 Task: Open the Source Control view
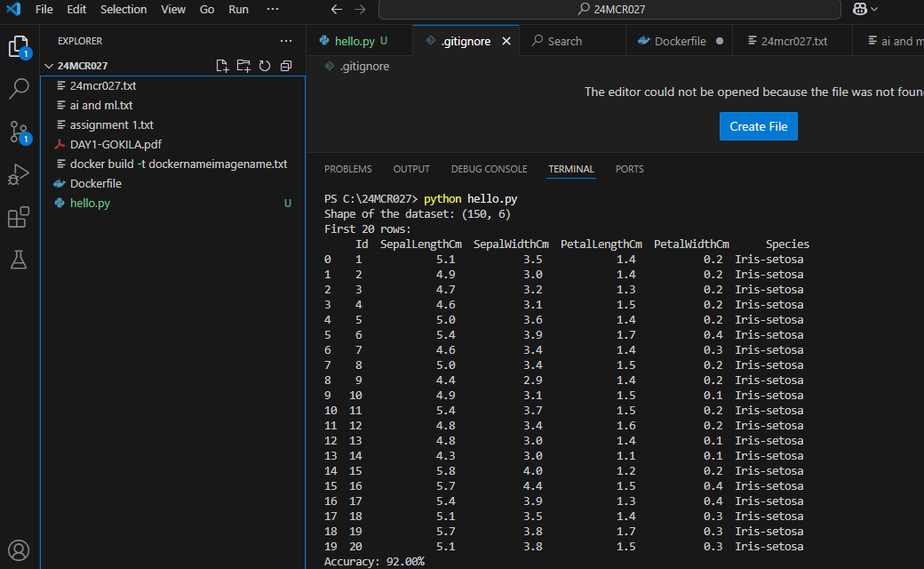coord(19,132)
